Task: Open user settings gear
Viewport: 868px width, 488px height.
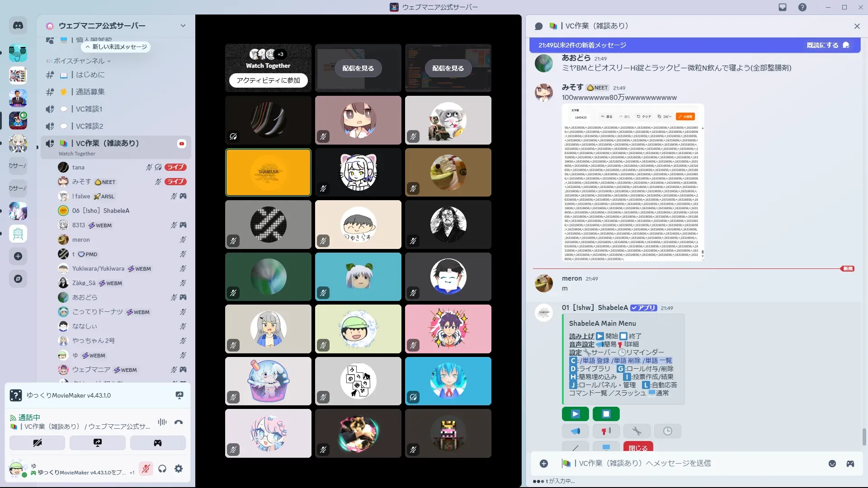Action: pos(179,469)
